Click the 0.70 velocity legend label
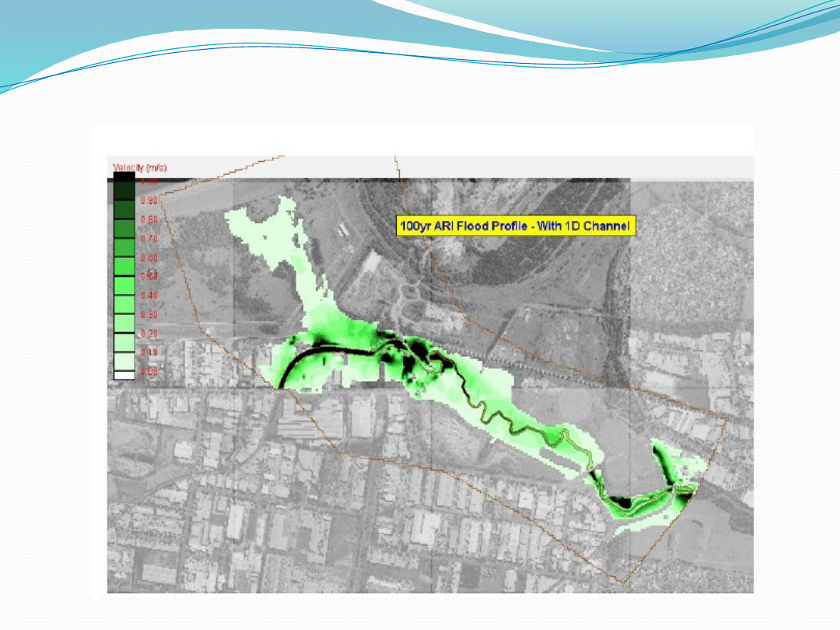 149,238
